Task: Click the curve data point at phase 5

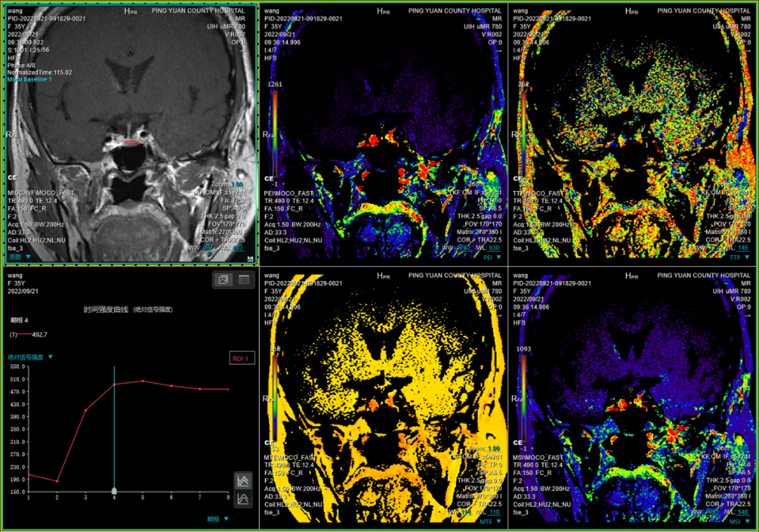Action: [x=143, y=381]
